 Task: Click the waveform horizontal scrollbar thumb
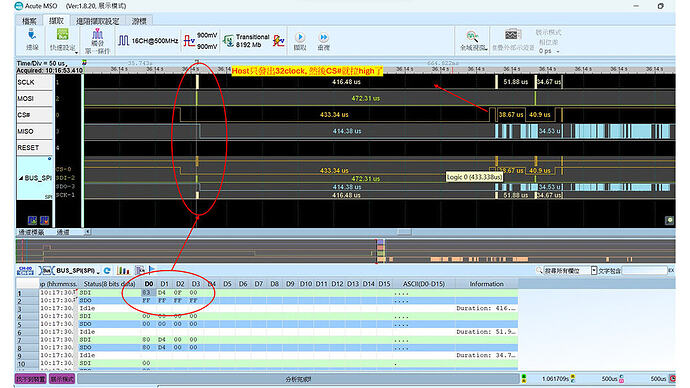[404, 232]
